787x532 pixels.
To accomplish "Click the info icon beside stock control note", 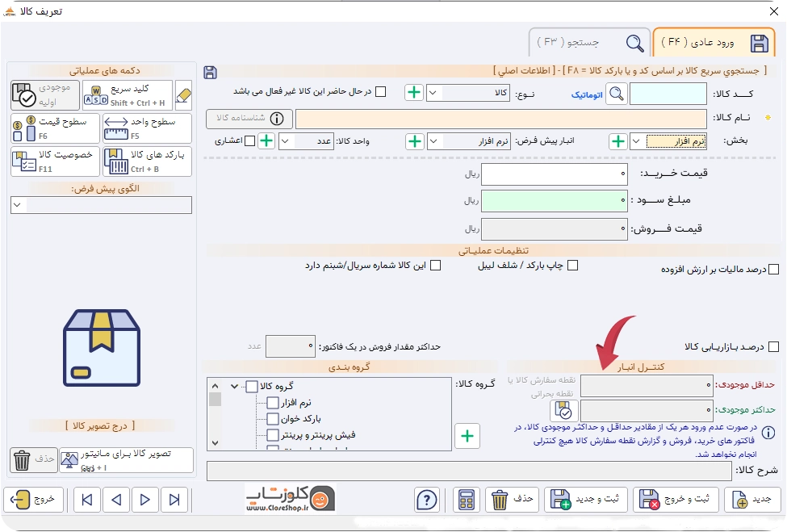I will [x=768, y=433].
